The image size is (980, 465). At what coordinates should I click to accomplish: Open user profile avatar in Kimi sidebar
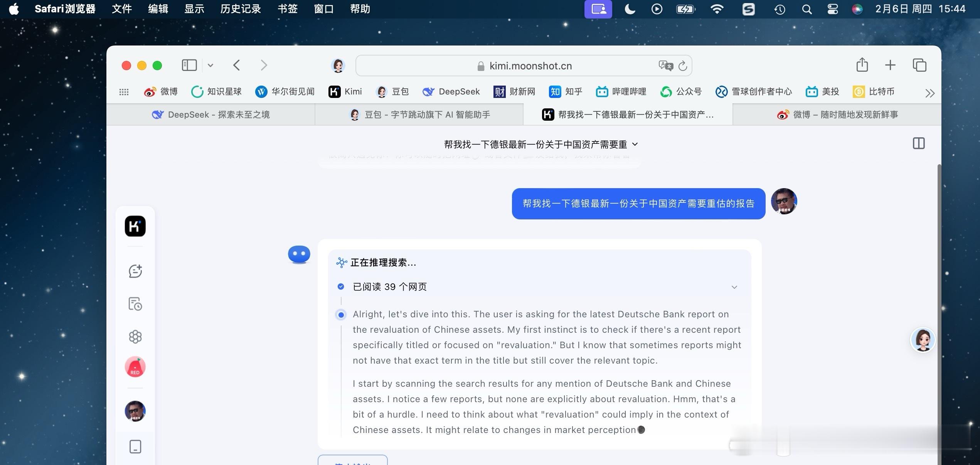tap(135, 411)
